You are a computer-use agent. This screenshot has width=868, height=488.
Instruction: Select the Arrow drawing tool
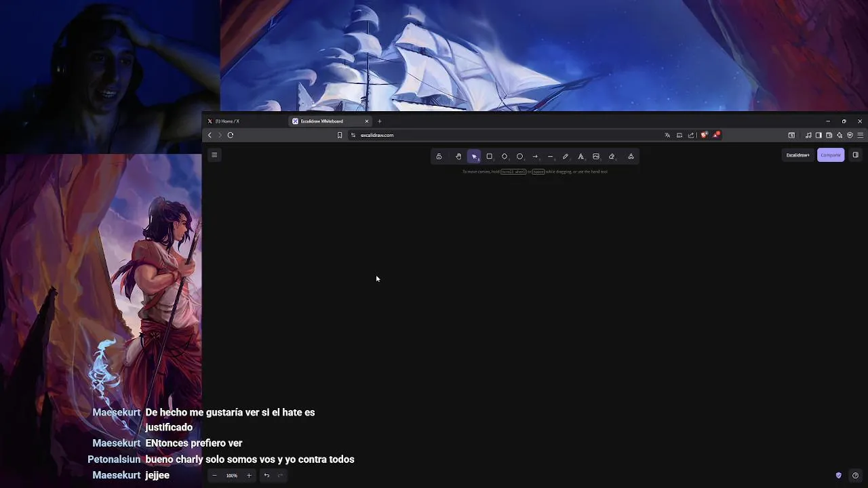pyautogui.click(x=535, y=157)
